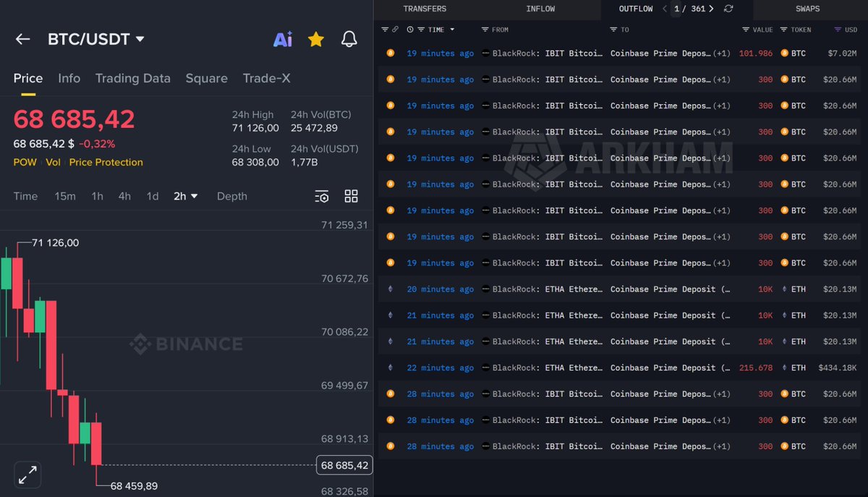Switch to Arkham SWAPS tab

click(x=808, y=9)
